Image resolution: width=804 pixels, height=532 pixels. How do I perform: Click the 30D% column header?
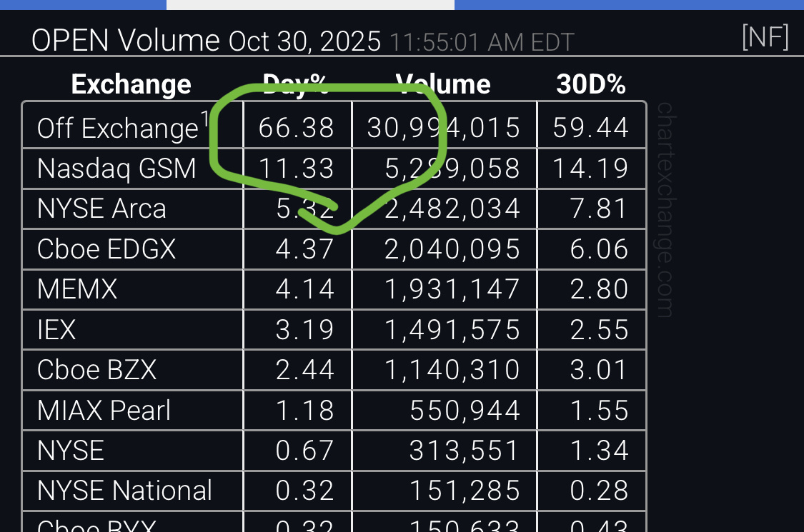591,84
